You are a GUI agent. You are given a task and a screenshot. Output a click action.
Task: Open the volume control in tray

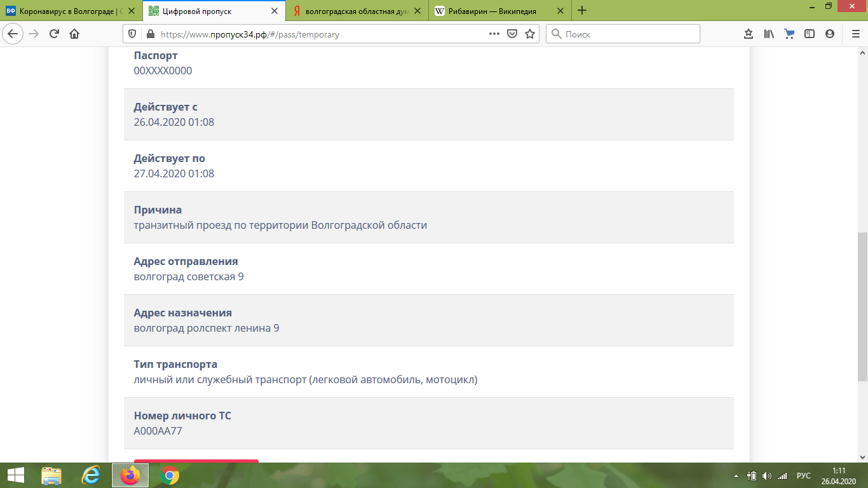tap(767, 476)
